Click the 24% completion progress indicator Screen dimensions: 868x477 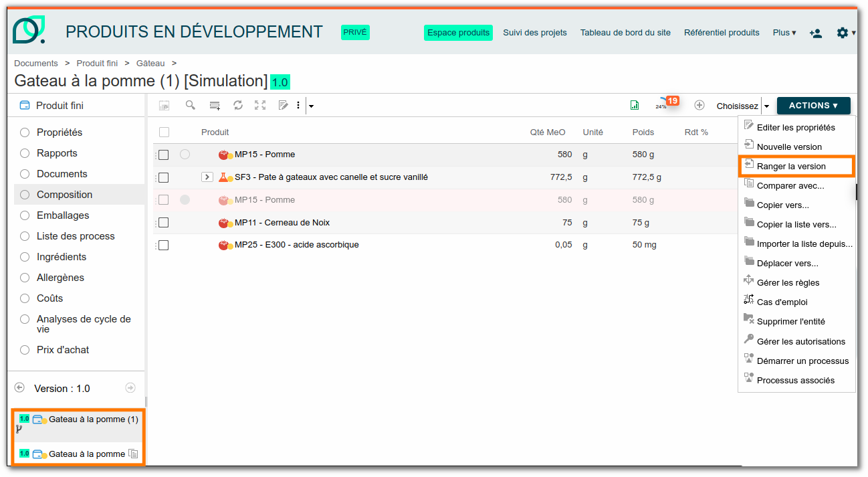coord(661,105)
